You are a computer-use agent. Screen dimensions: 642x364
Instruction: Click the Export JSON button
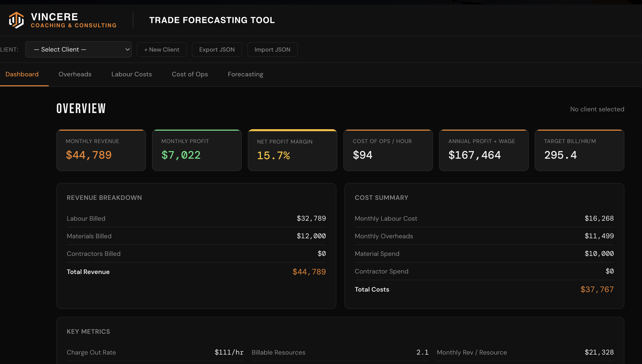(217, 50)
